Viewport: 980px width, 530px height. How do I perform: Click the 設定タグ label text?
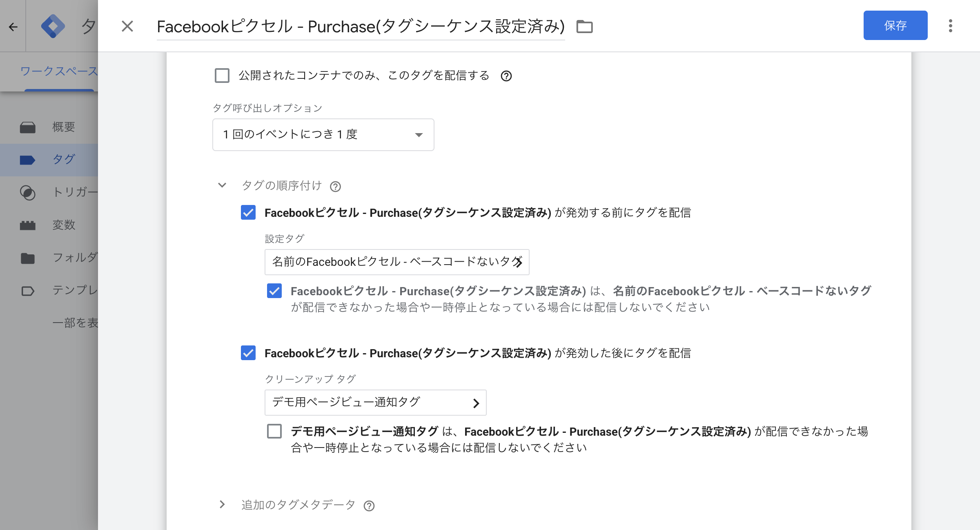[x=285, y=238]
